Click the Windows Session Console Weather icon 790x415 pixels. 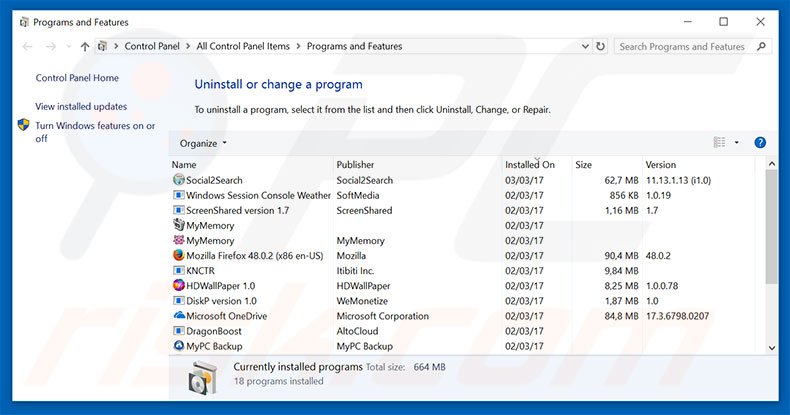tap(179, 194)
